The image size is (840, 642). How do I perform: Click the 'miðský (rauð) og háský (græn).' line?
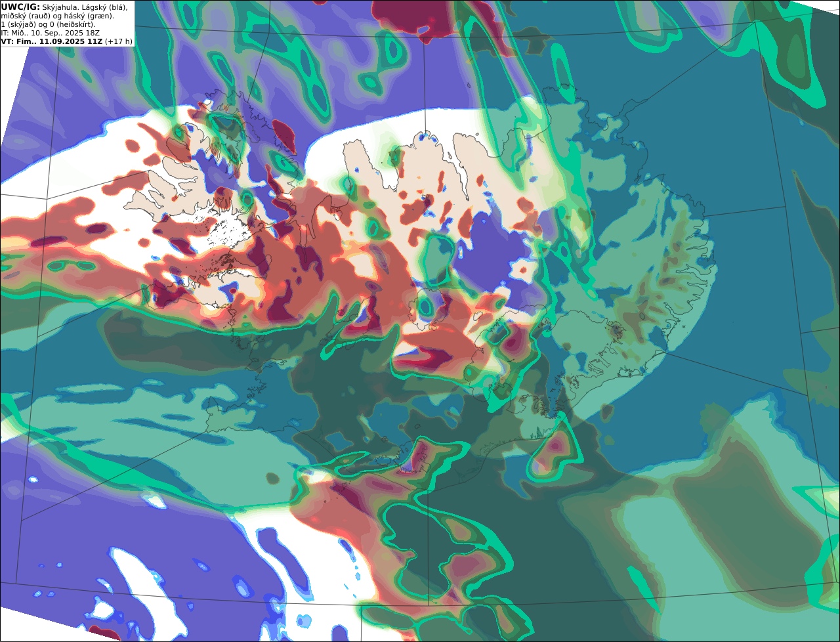[57, 16]
